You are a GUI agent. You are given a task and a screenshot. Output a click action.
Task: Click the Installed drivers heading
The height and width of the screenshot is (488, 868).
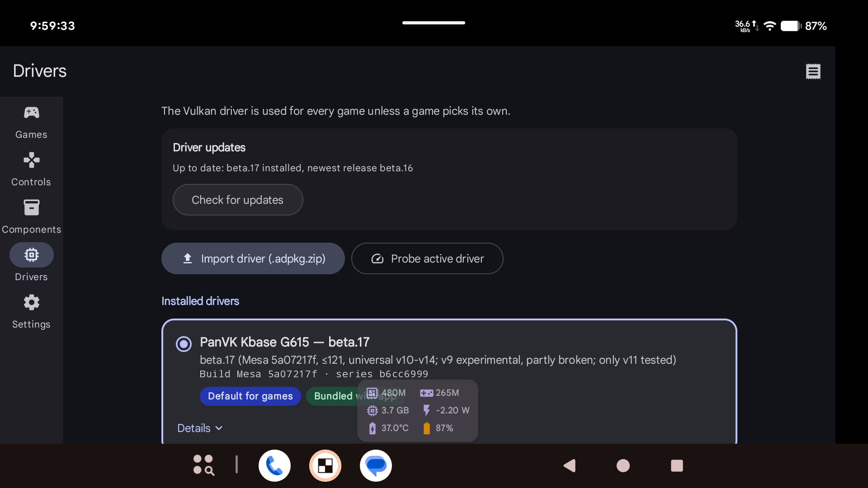pyautogui.click(x=200, y=301)
